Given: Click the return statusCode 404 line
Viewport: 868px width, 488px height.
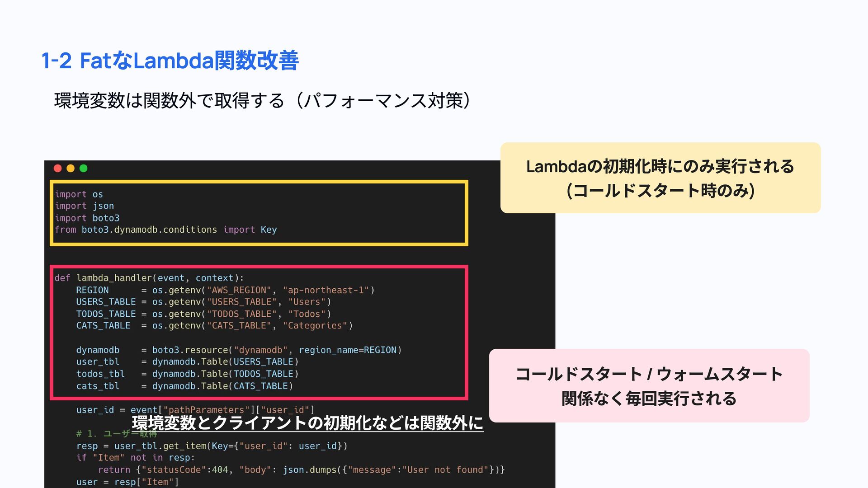Looking at the screenshot, I should point(301,470).
